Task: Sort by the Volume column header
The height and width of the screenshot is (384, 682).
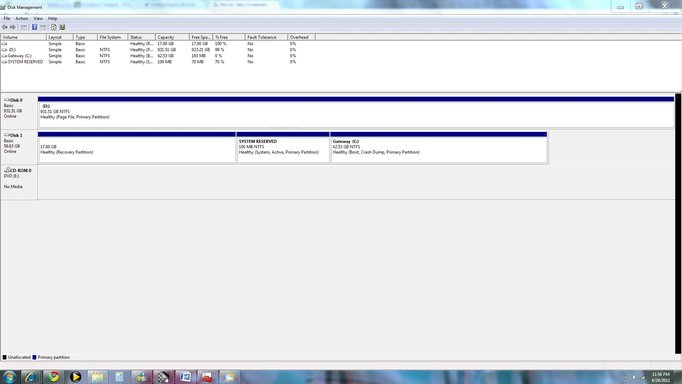Action: tap(23, 37)
